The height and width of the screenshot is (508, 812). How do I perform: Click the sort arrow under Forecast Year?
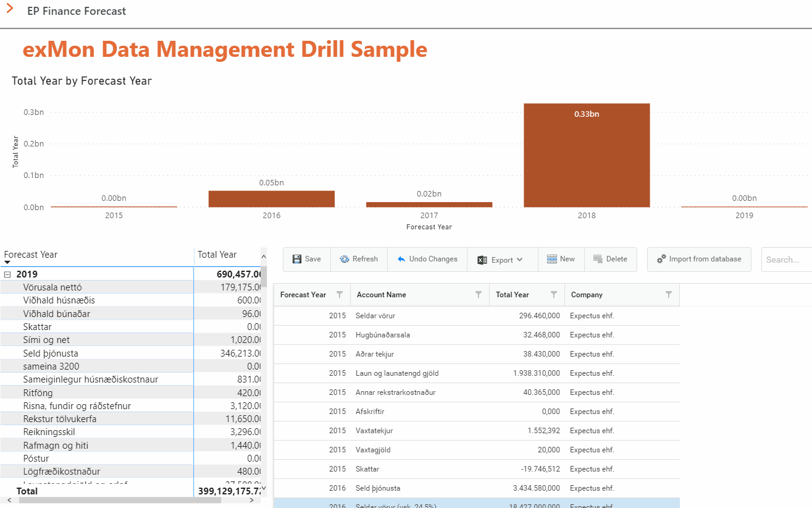[7, 263]
